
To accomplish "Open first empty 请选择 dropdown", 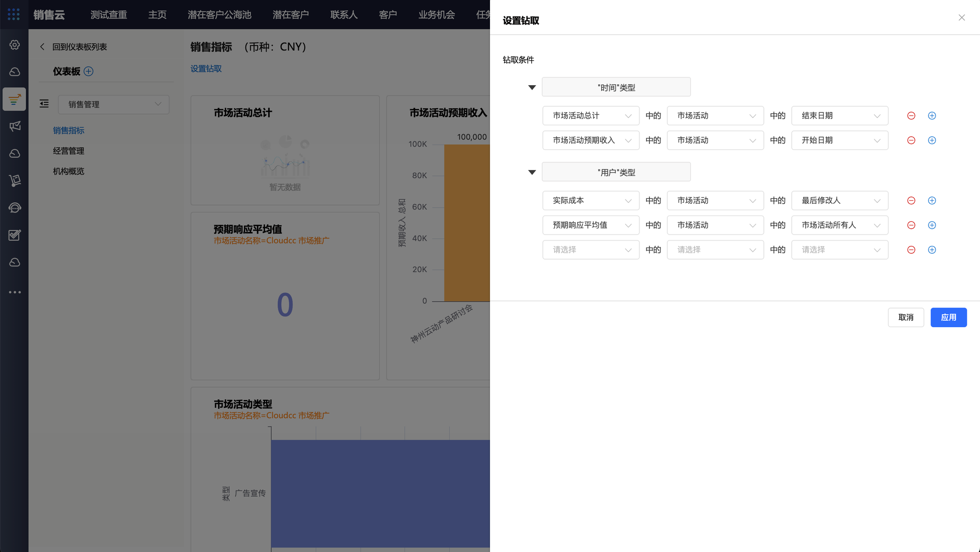I will pos(590,250).
